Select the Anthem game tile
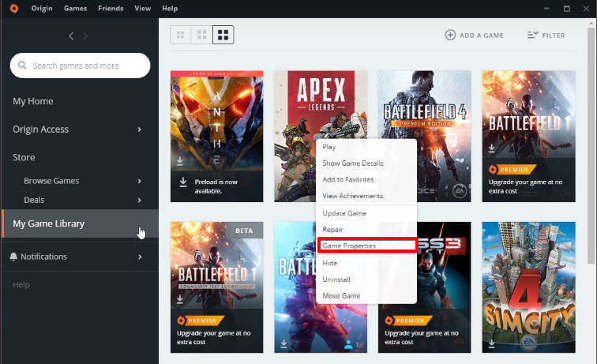Viewport: 597px width, 364px height. (216, 136)
